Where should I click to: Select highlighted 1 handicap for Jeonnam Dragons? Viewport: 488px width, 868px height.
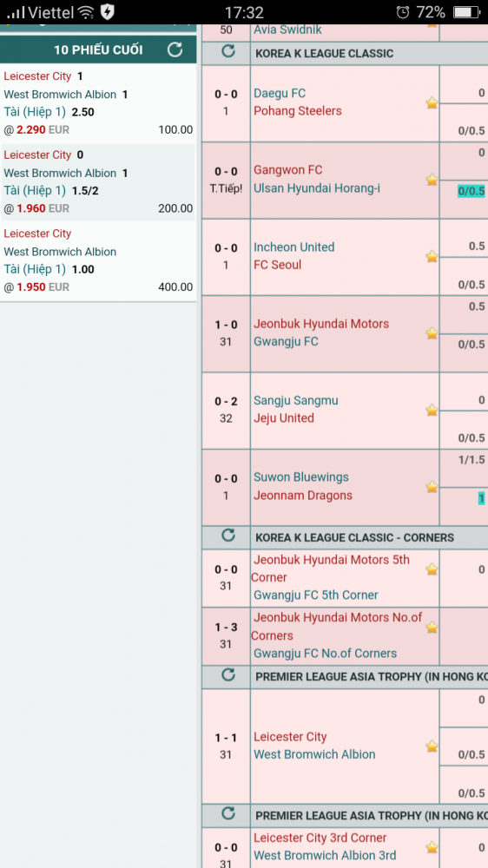[481, 499]
